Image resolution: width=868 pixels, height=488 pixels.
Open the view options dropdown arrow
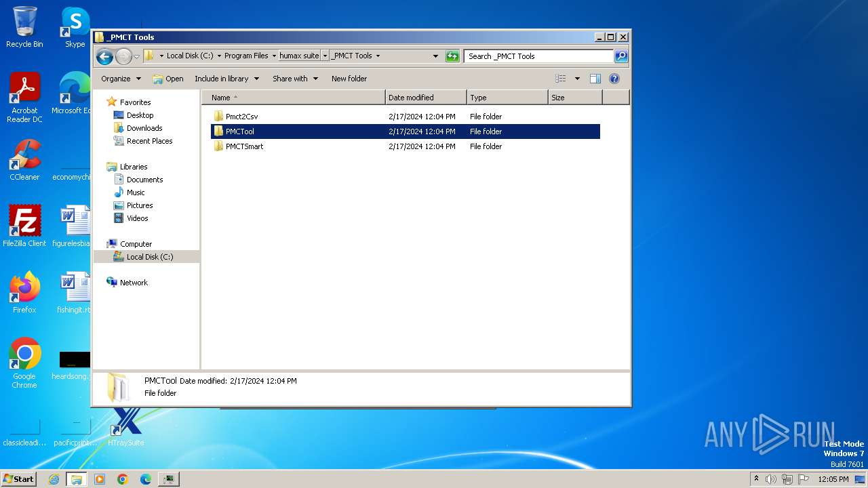577,79
